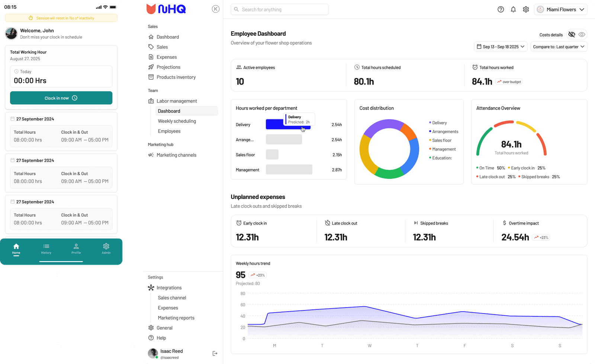Hide cost details with crossed-eye icon
The image size is (595, 364).
(x=572, y=35)
